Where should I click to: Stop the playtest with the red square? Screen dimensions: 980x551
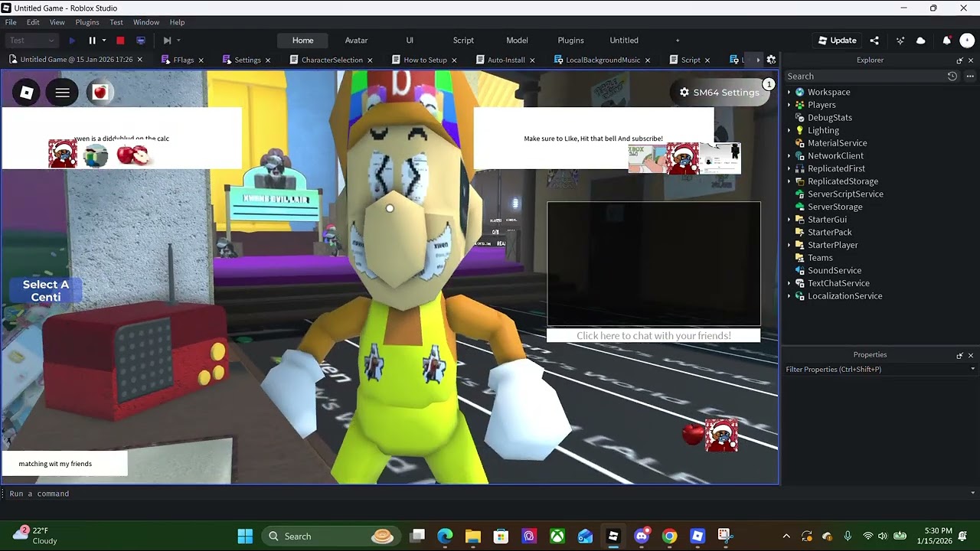120,41
